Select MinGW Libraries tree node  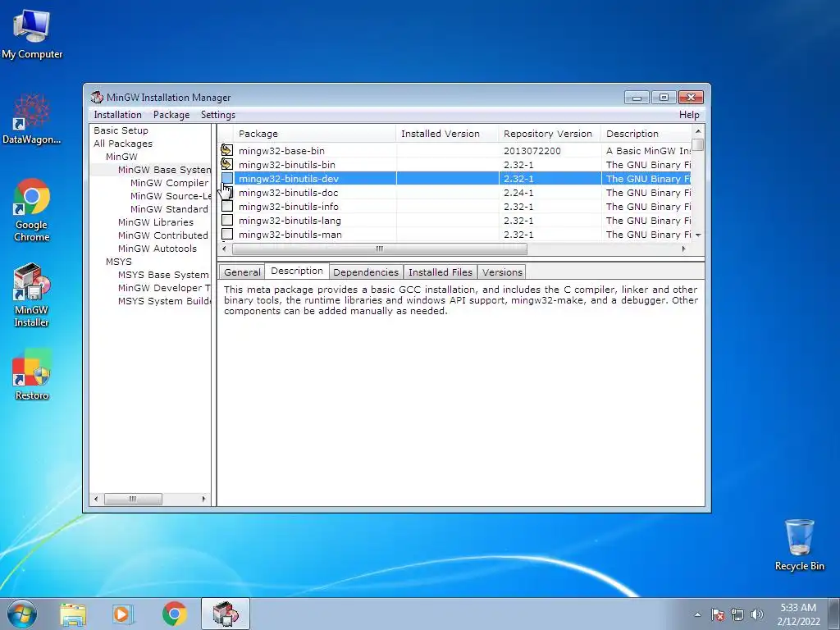coord(156,222)
